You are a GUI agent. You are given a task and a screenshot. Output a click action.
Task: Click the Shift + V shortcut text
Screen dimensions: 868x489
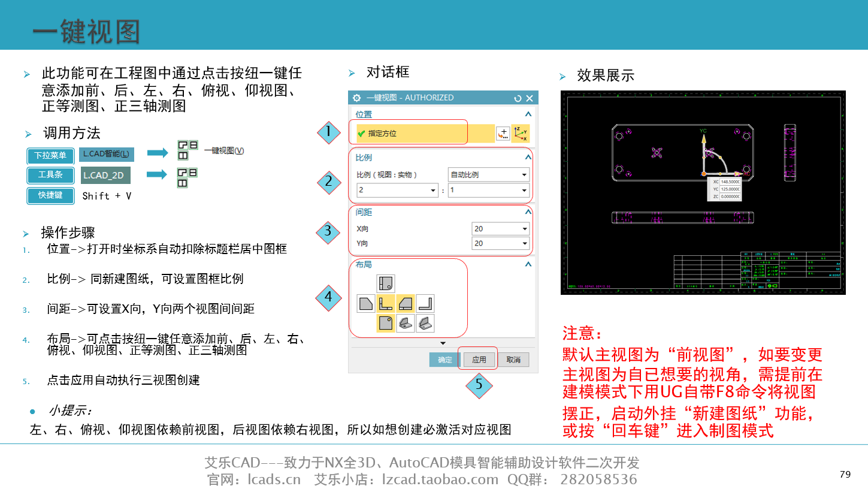[107, 196]
